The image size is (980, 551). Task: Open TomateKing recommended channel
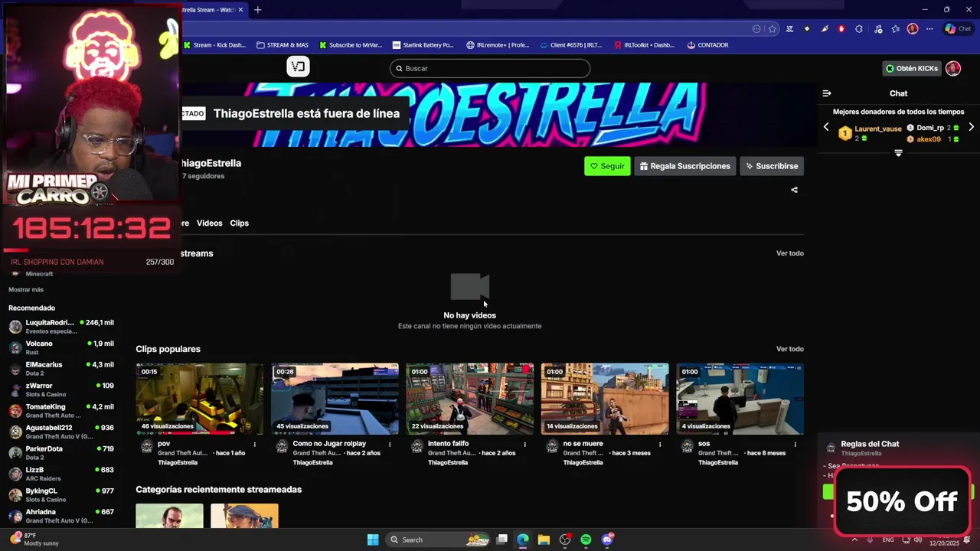coord(61,411)
